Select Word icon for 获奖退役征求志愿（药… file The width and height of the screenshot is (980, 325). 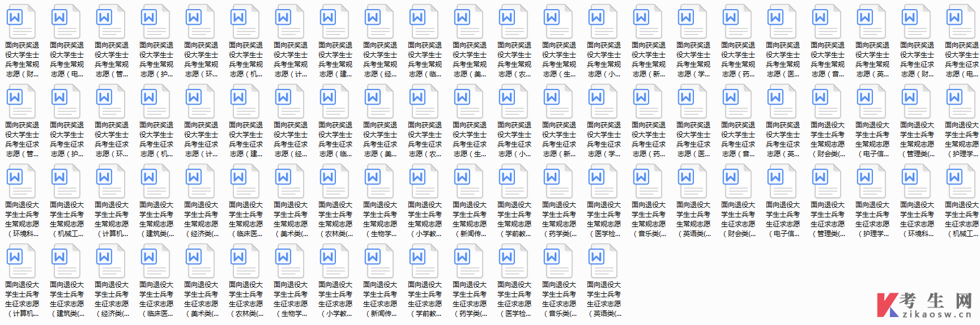pos(647,101)
